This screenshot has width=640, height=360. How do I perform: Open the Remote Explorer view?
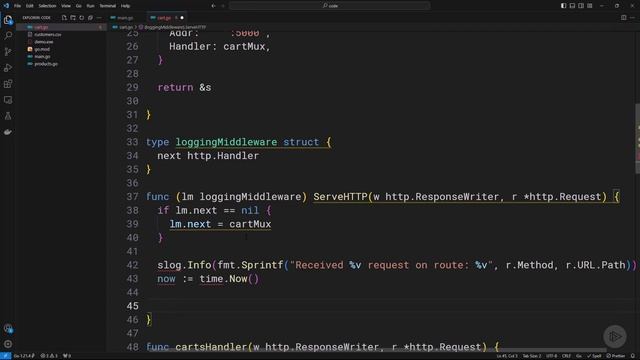(x=8, y=100)
